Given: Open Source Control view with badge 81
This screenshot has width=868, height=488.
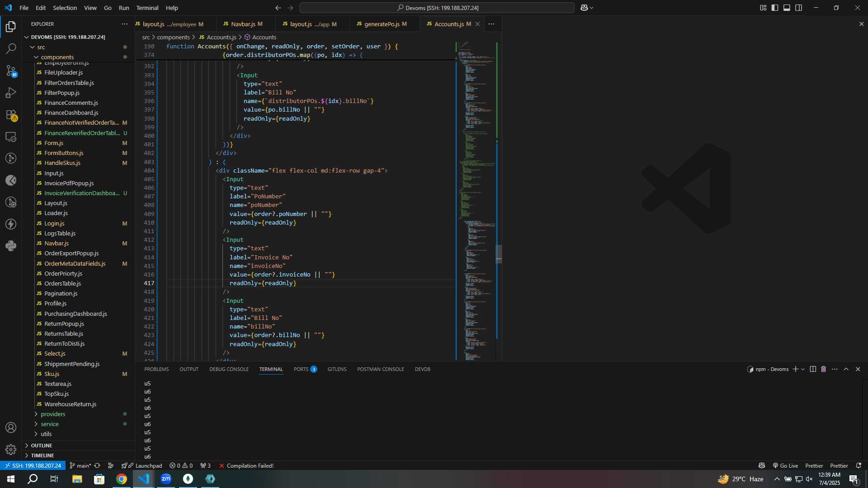Looking at the screenshot, I should point(11,70).
